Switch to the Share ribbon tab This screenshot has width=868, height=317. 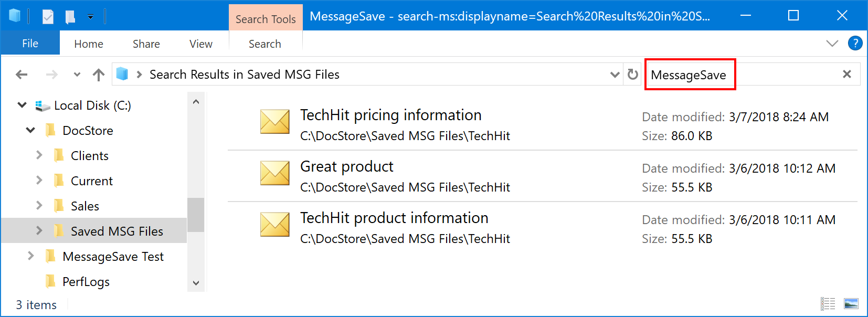click(x=146, y=44)
